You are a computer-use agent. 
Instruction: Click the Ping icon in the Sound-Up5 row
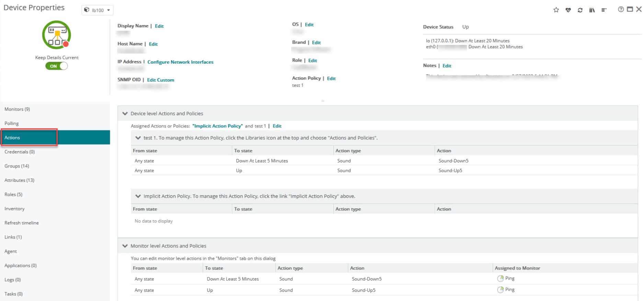(x=501, y=290)
